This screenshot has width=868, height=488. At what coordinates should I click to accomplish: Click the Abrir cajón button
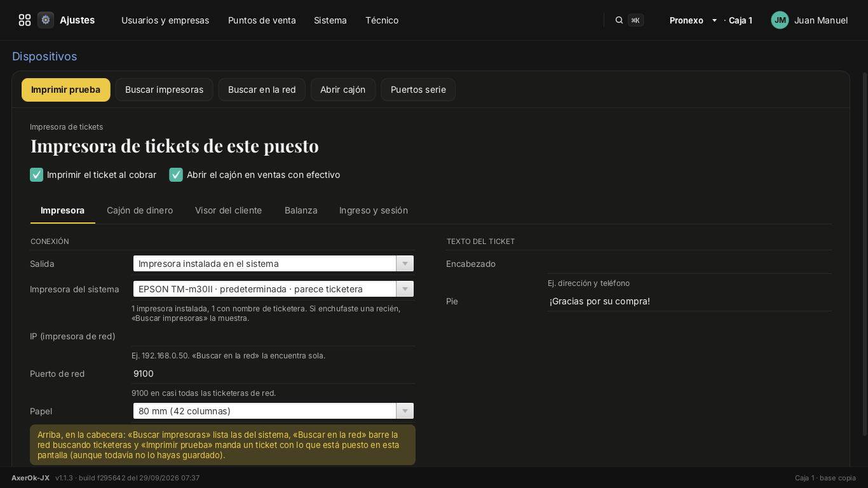coord(343,90)
